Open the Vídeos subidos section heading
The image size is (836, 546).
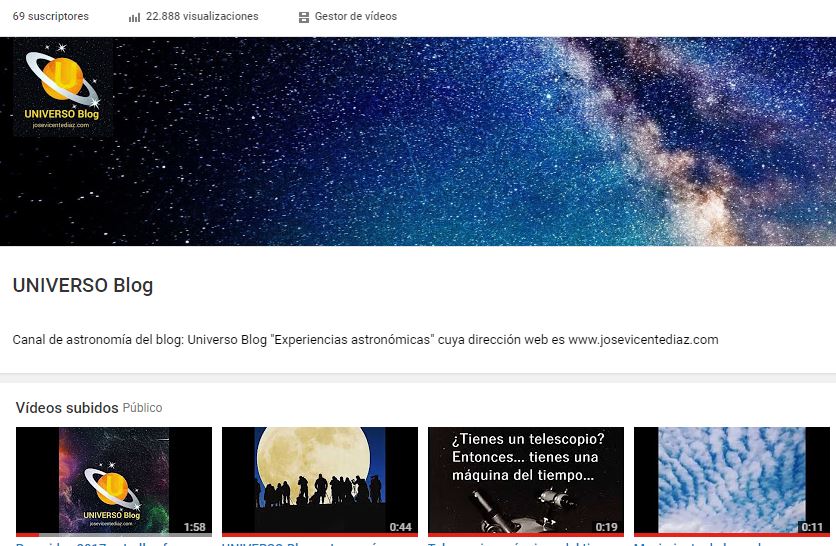[67, 408]
